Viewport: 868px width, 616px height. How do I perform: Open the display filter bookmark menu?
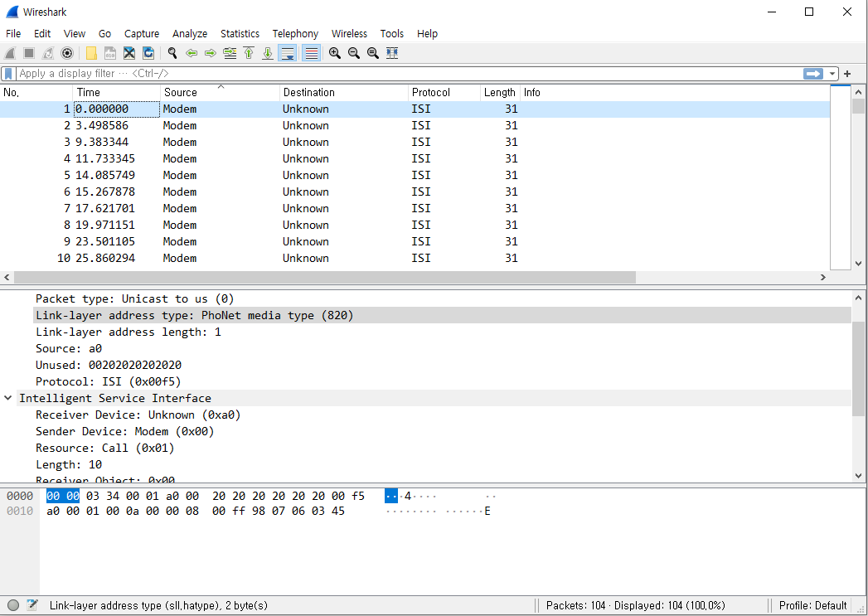point(8,74)
